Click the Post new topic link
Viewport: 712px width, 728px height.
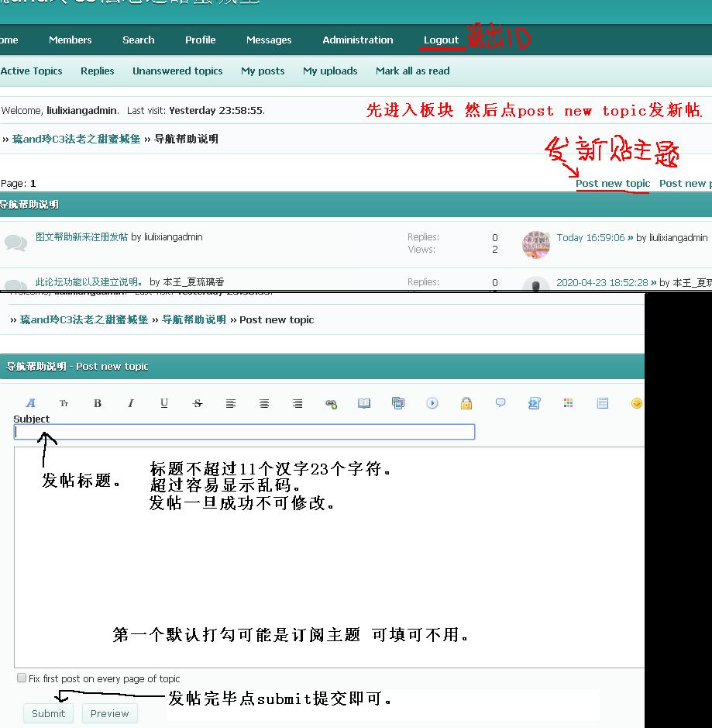tap(613, 184)
